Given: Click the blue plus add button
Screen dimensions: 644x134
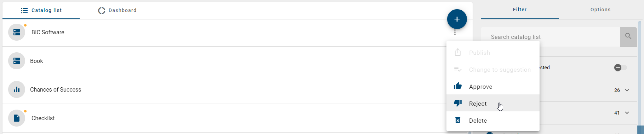Looking at the screenshot, I should (457, 19).
